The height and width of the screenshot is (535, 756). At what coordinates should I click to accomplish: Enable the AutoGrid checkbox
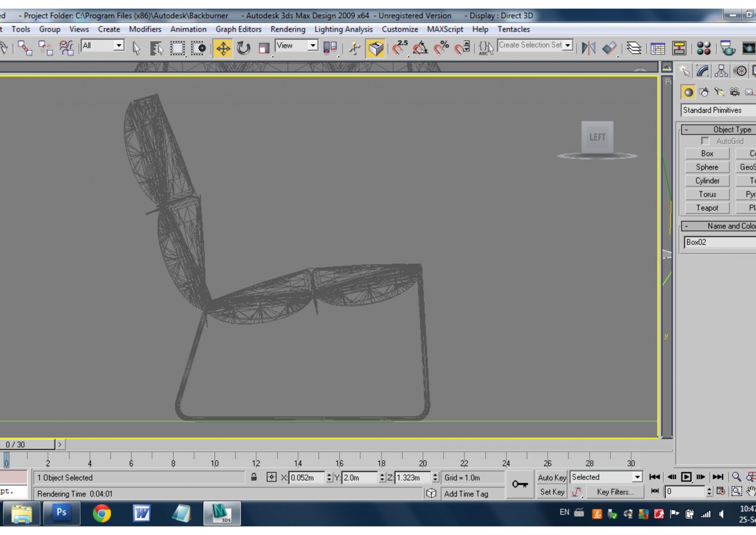click(705, 141)
